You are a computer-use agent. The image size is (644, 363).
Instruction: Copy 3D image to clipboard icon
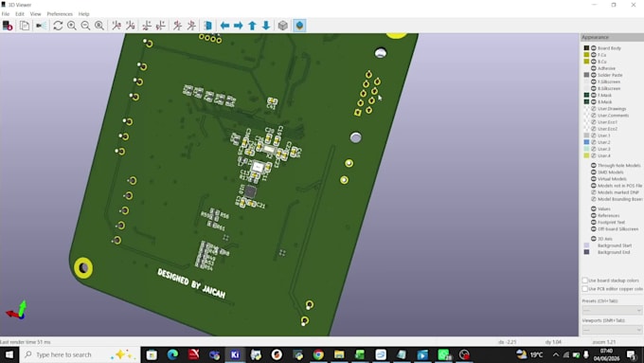[25, 26]
